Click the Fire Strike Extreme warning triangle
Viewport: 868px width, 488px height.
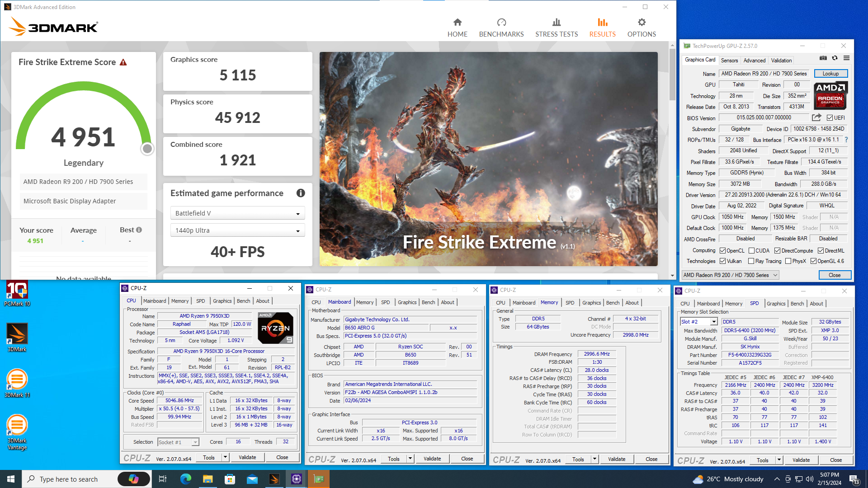tap(123, 62)
